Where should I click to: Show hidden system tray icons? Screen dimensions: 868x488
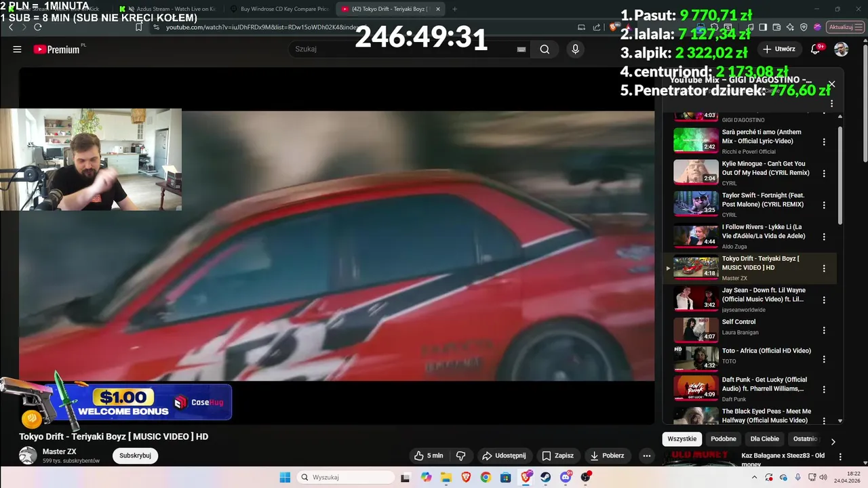click(x=754, y=477)
